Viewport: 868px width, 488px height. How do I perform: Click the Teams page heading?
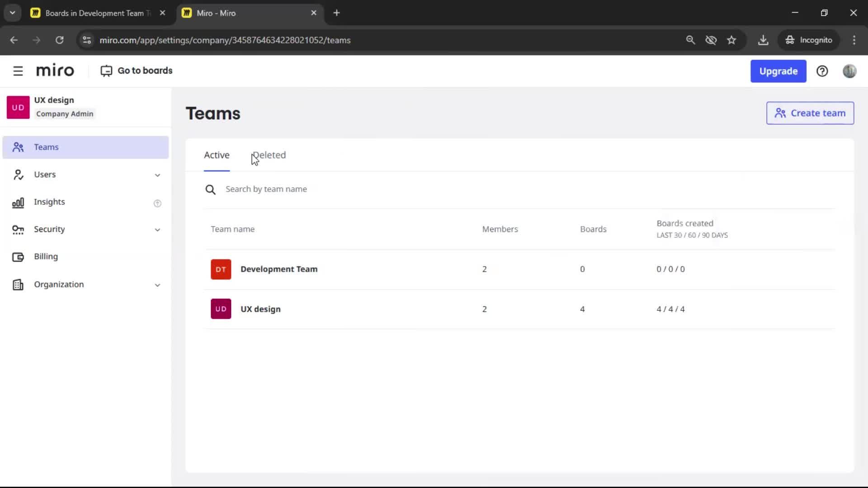(213, 113)
